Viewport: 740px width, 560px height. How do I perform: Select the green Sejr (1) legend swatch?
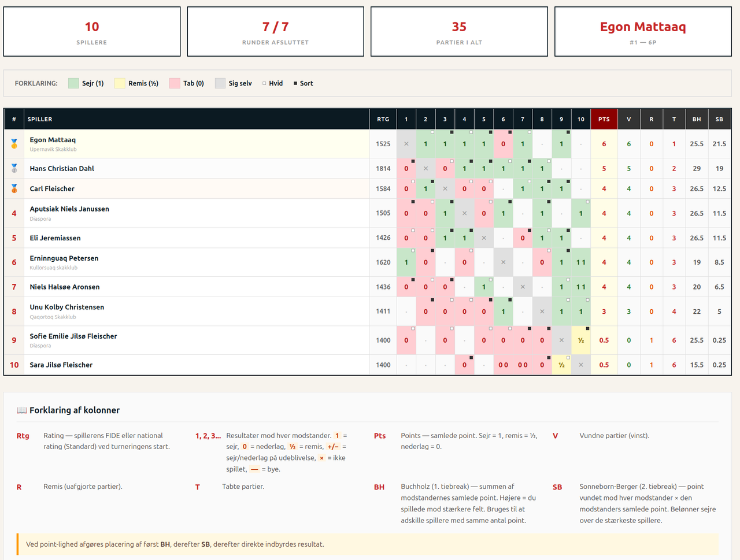(x=73, y=83)
